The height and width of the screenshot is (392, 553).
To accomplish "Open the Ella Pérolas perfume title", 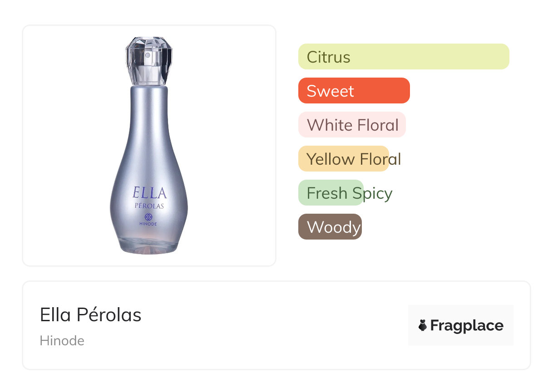I will [x=91, y=315].
